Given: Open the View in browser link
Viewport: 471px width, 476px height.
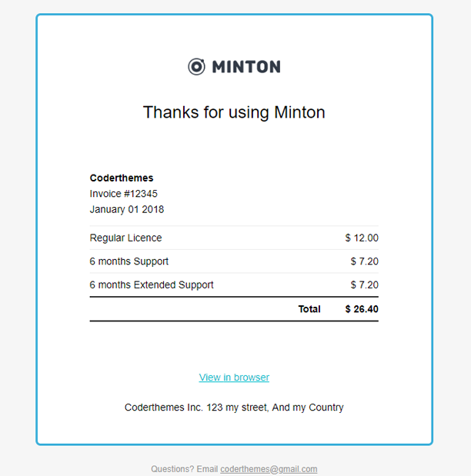Looking at the screenshot, I should [x=234, y=378].
